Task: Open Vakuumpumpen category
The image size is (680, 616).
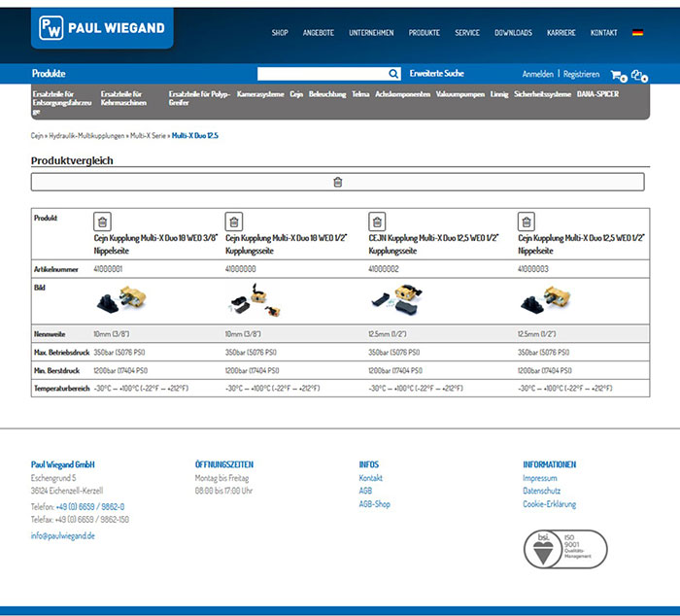Action: [460, 94]
